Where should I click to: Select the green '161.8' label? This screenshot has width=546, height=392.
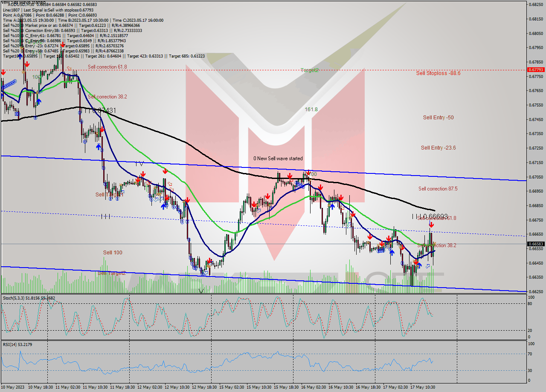coord(311,110)
